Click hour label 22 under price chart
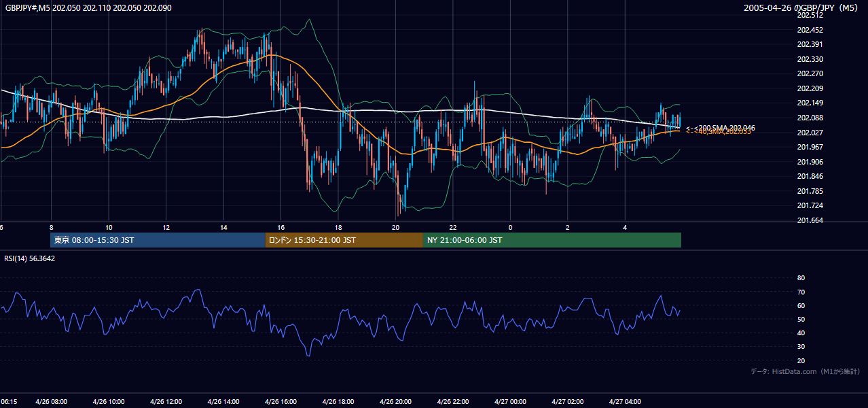Image resolution: width=868 pixels, height=408 pixels. 453,227
